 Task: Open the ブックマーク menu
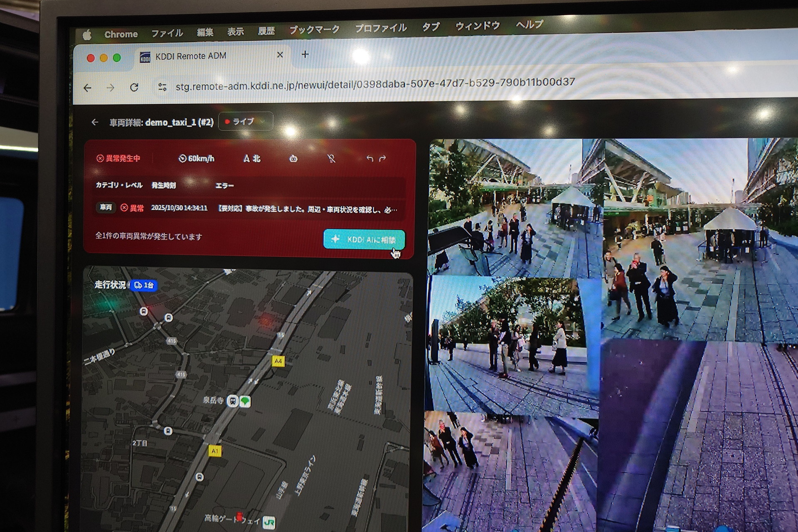[x=314, y=30]
